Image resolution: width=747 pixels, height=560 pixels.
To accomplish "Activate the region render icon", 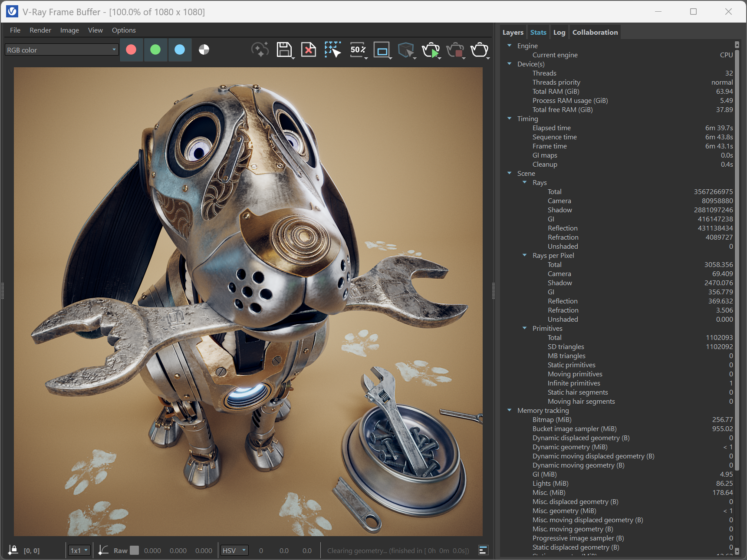I will coord(382,50).
